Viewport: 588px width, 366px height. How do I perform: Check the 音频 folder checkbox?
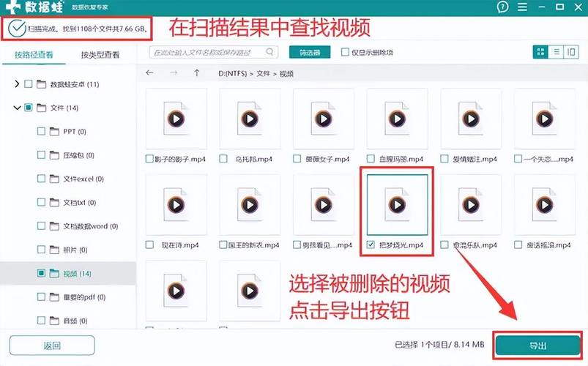(x=41, y=321)
